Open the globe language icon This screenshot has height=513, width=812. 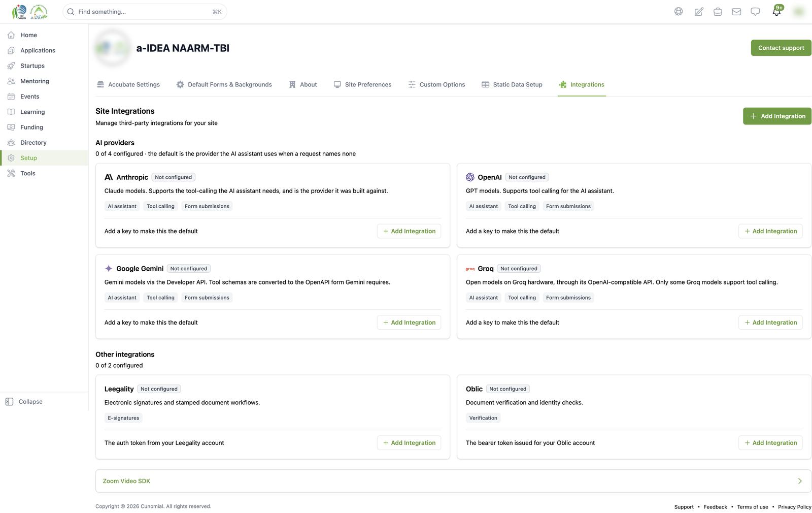[x=679, y=12]
